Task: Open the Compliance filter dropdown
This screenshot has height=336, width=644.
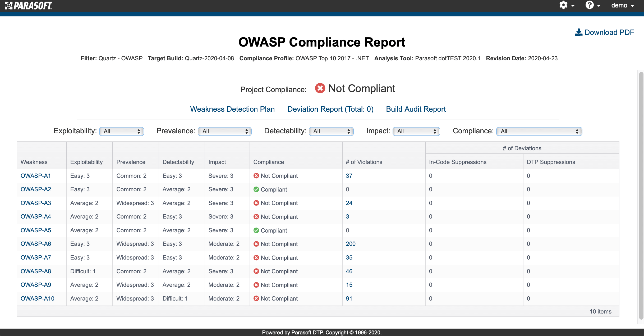Action: coord(539,131)
